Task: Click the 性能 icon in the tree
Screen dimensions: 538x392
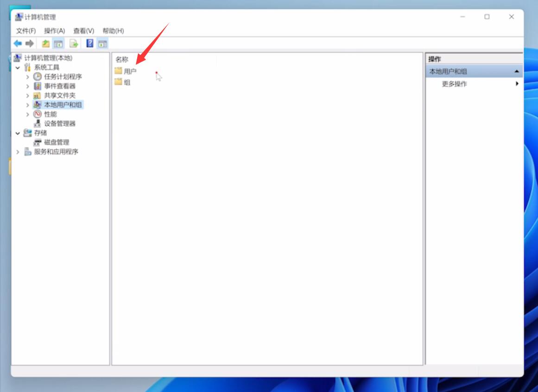Action: click(x=38, y=114)
